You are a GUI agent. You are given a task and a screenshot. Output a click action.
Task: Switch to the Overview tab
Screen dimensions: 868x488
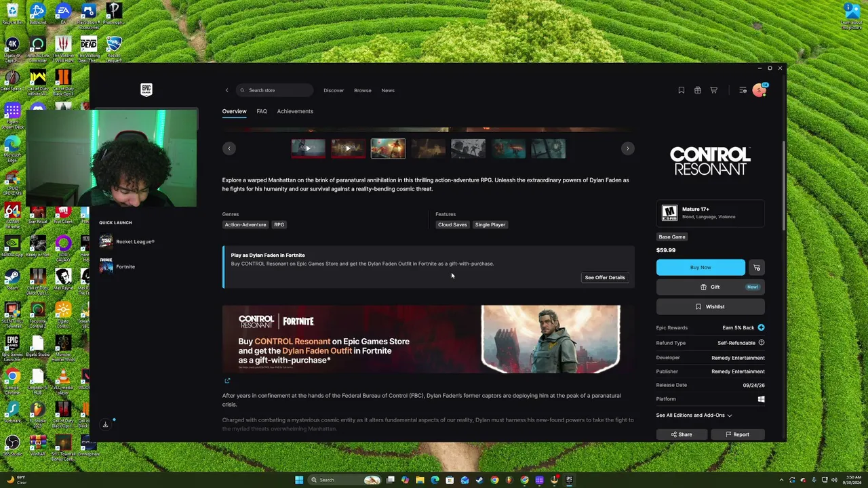click(234, 111)
